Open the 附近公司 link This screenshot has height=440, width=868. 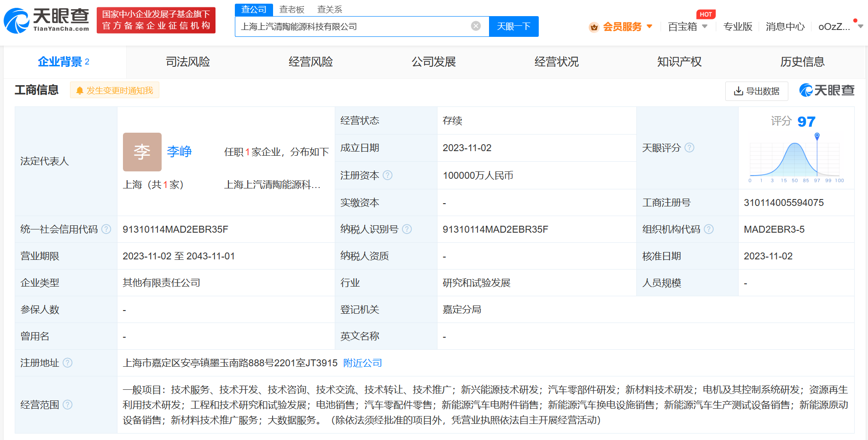pyautogui.click(x=362, y=363)
